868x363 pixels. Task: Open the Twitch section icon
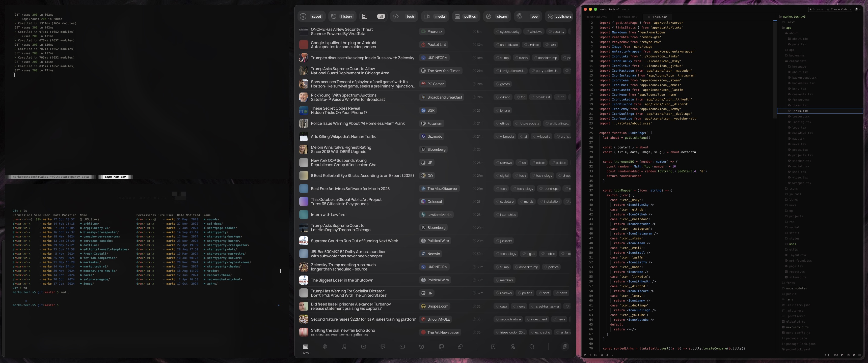[x=383, y=347]
